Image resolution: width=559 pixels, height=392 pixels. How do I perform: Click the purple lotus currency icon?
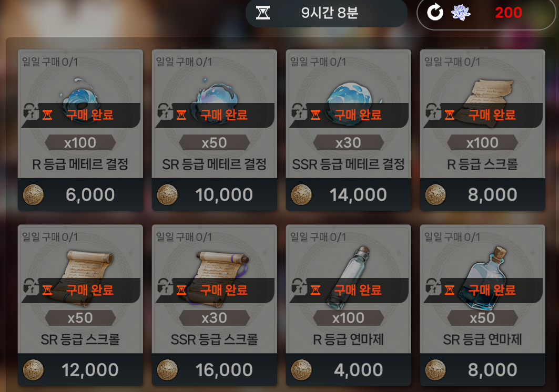tap(461, 13)
